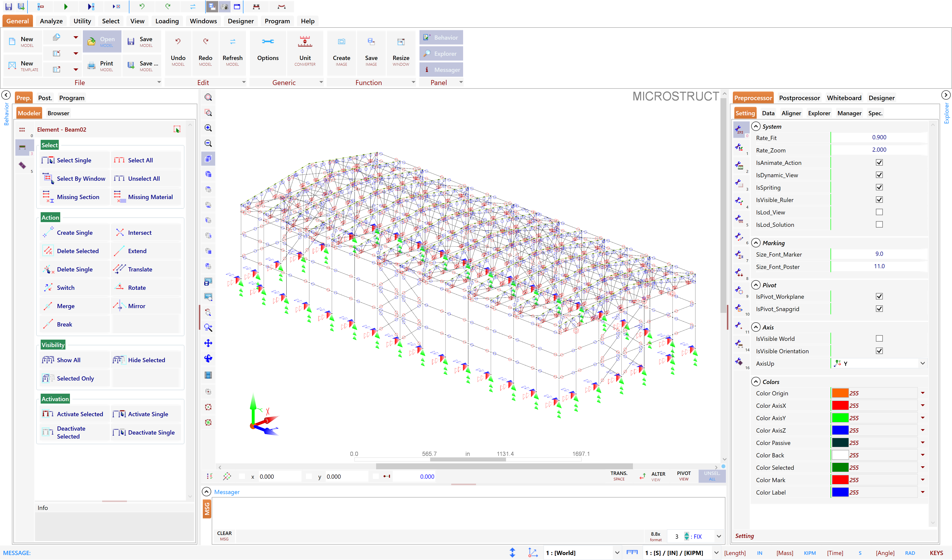Viewport: 952px width, 560px height.
Task: Click the Color AxisY green swatch
Action: click(x=840, y=418)
